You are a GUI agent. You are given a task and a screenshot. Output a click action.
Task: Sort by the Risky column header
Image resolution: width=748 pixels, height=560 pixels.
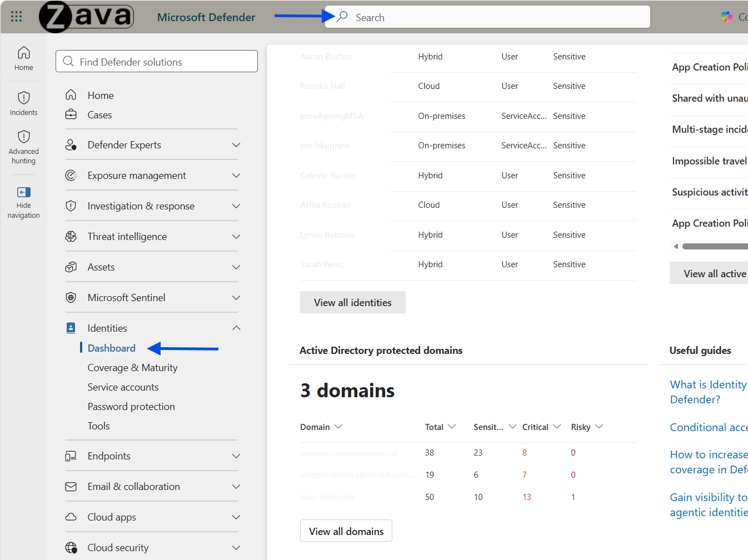click(x=587, y=427)
